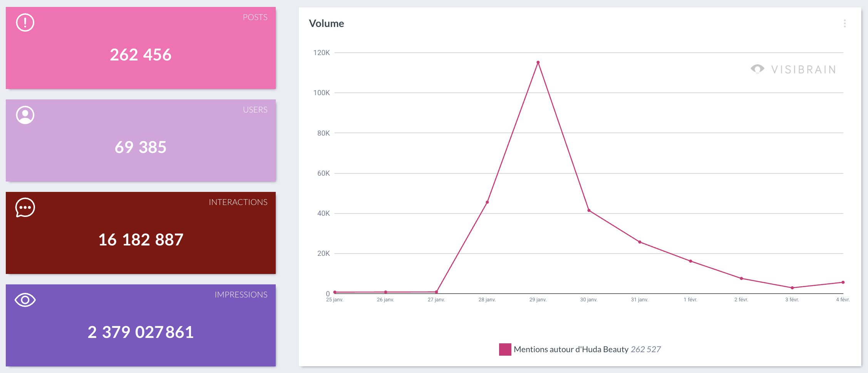Select the Volume chart title

pyautogui.click(x=327, y=23)
